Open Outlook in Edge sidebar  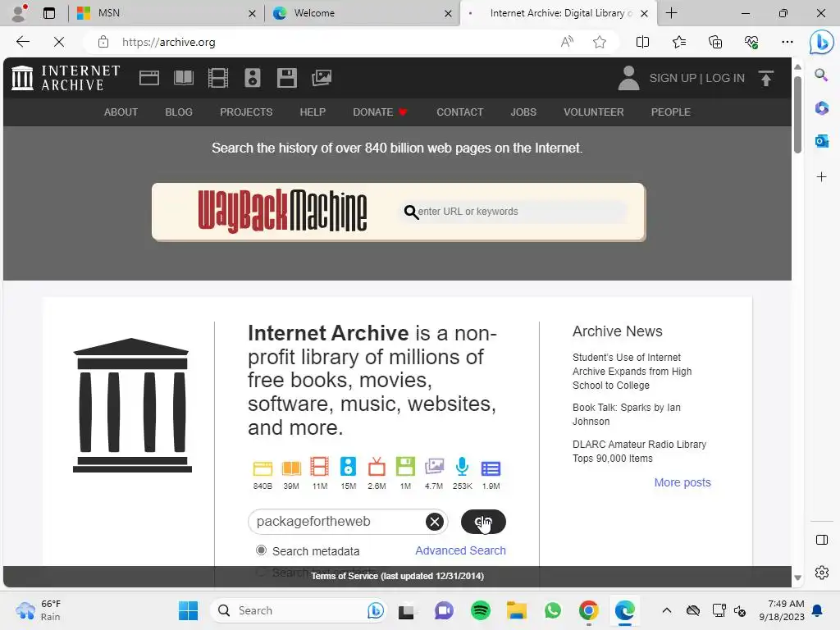tap(821, 141)
